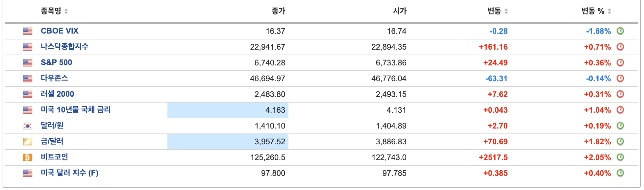644x190 pixels.
Task: Click the US flag beside 미국 달러 지수 (F)
Action: pos(28,173)
